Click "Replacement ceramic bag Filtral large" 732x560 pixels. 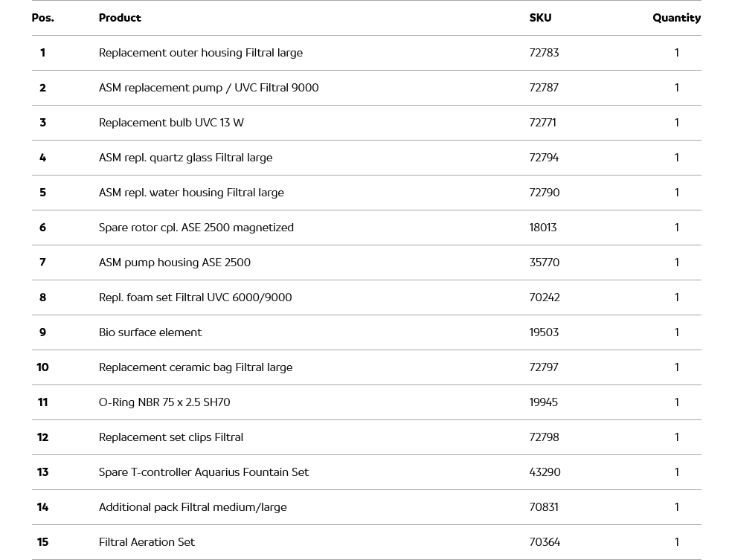pos(195,367)
